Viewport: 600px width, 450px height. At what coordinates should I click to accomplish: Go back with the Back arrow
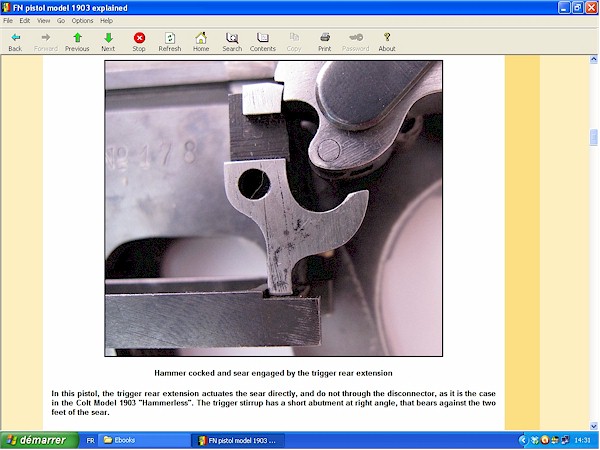[15, 42]
